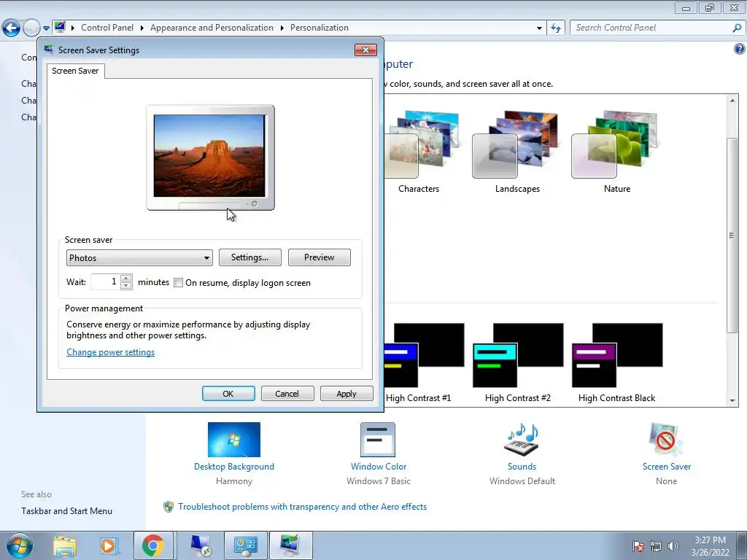
Task: Open Change power settings link
Action: tap(111, 352)
